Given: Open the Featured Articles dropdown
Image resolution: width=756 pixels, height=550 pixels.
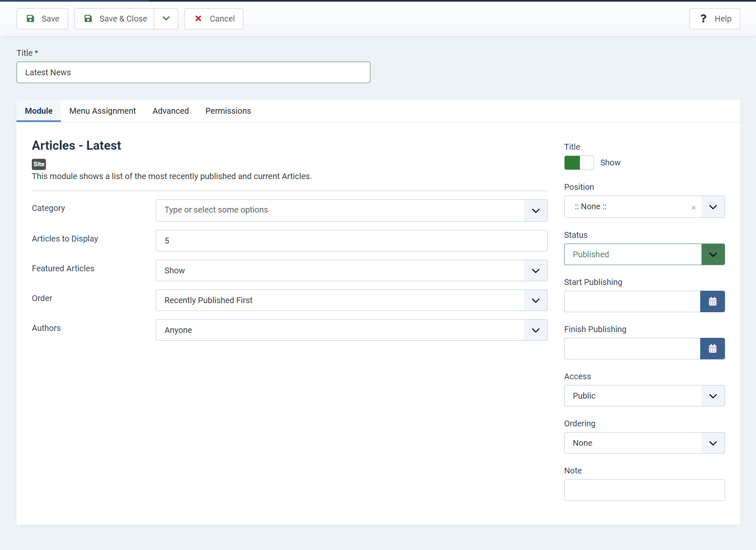Looking at the screenshot, I should (536, 270).
